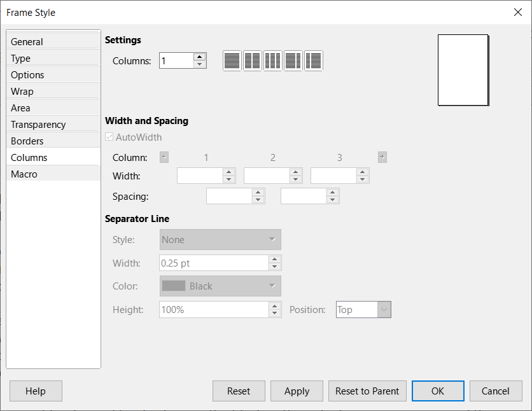Pick the three equal columns layout icon
The height and width of the screenshot is (411, 532).
click(x=273, y=60)
